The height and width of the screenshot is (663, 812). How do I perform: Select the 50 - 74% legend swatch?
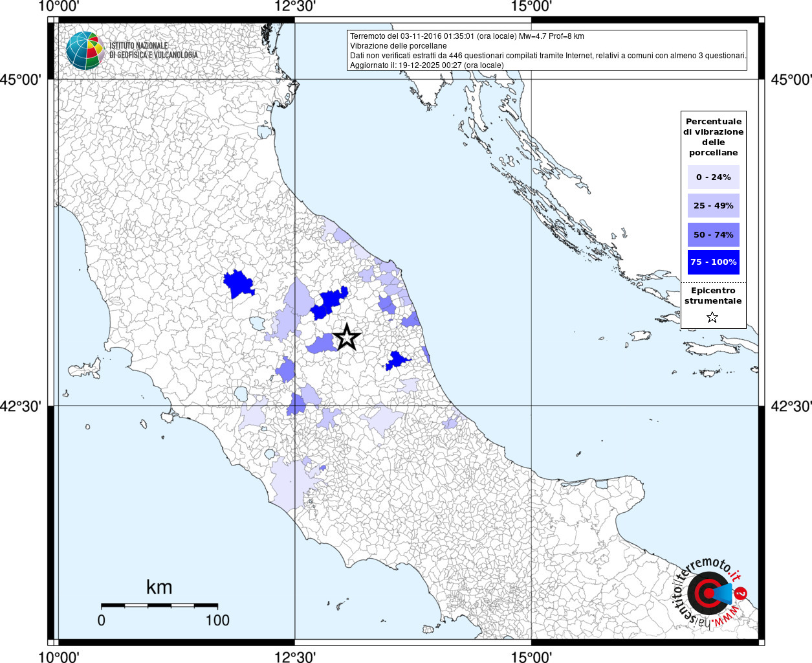(x=713, y=234)
